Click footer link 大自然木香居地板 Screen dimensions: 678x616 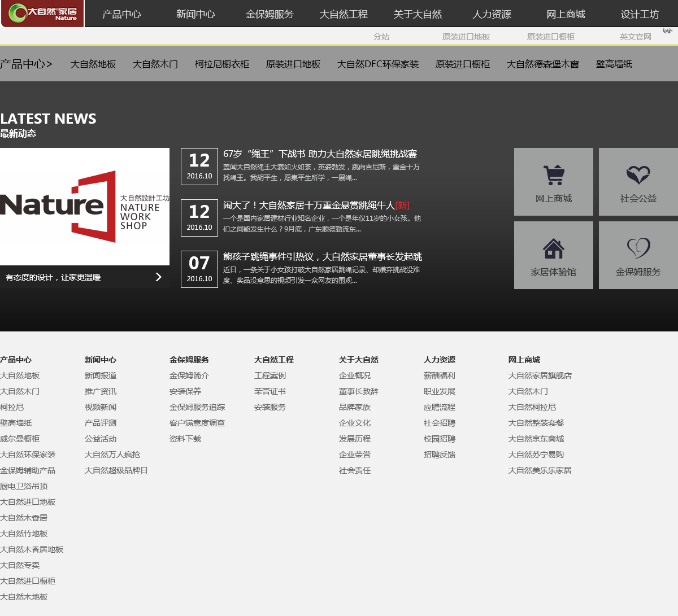pos(32,549)
